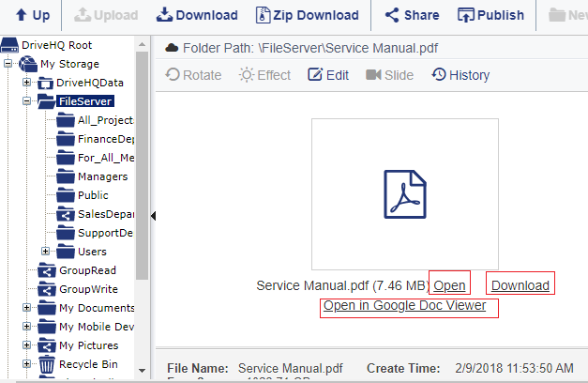Viewport: 588px width, 383px height.
Task: Expand the My Documents node
Action: [26, 308]
